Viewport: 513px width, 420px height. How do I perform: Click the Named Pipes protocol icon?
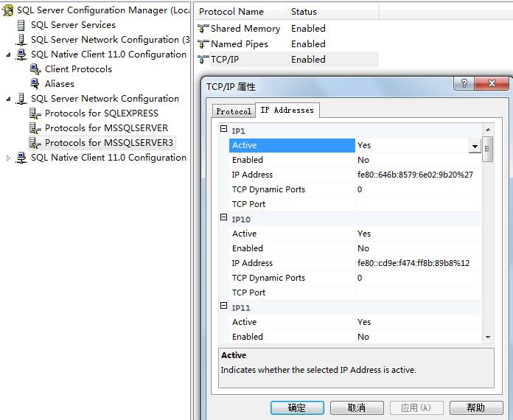point(203,43)
